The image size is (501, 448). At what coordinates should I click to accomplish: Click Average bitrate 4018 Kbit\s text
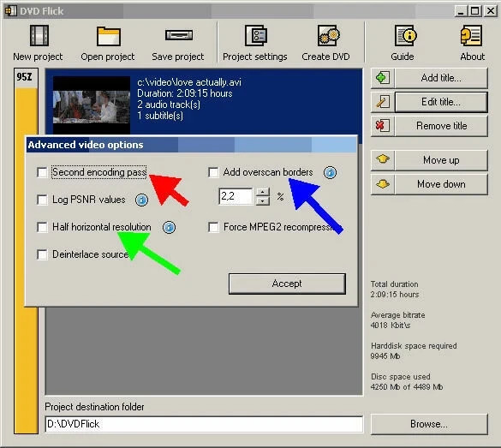pyautogui.click(x=397, y=320)
